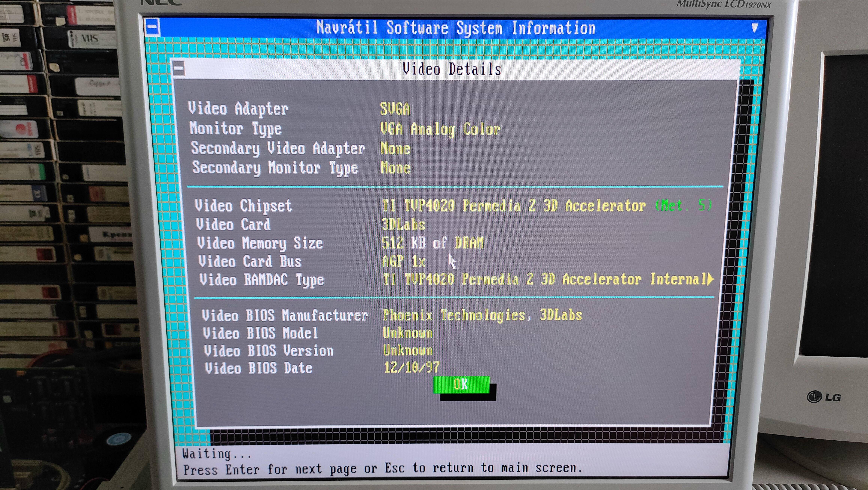Click the Video BIOS Version Unknown value

pos(408,350)
